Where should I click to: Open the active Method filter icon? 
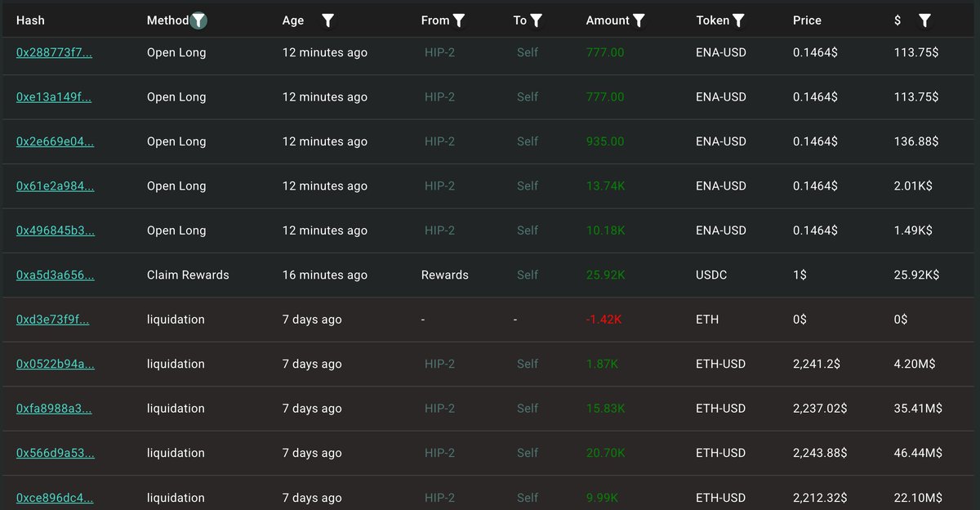pyautogui.click(x=198, y=20)
